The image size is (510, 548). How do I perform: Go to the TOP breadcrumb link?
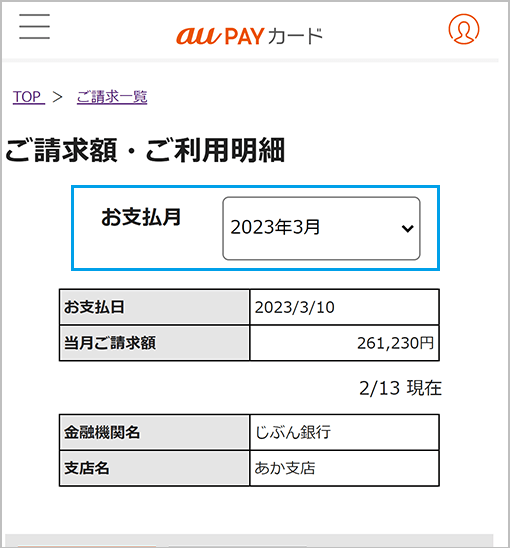point(28,97)
